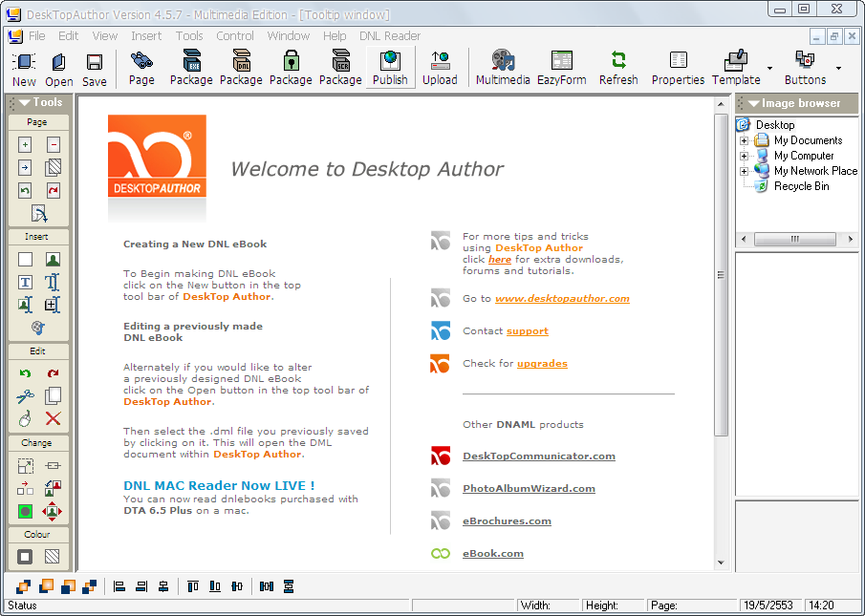Click the red Redo arrow under Edit
The image size is (865, 616).
coord(53,373)
